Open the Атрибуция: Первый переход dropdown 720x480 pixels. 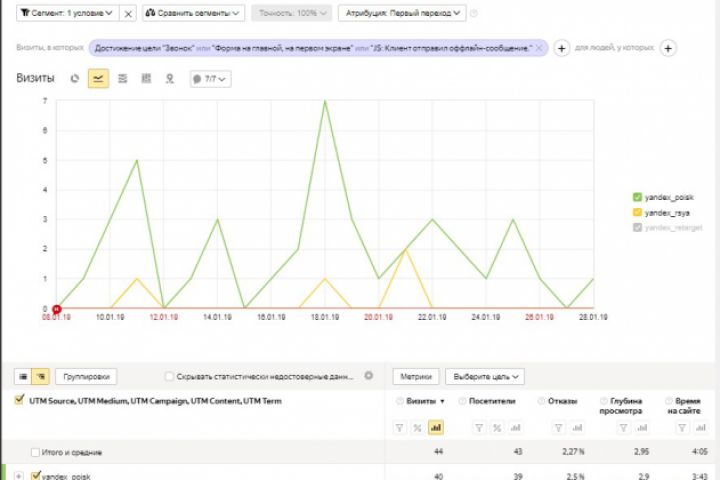[402, 13]
